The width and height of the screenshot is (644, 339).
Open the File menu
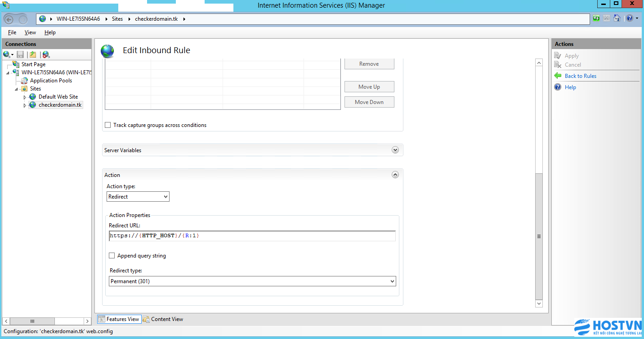tap(12, 32)
